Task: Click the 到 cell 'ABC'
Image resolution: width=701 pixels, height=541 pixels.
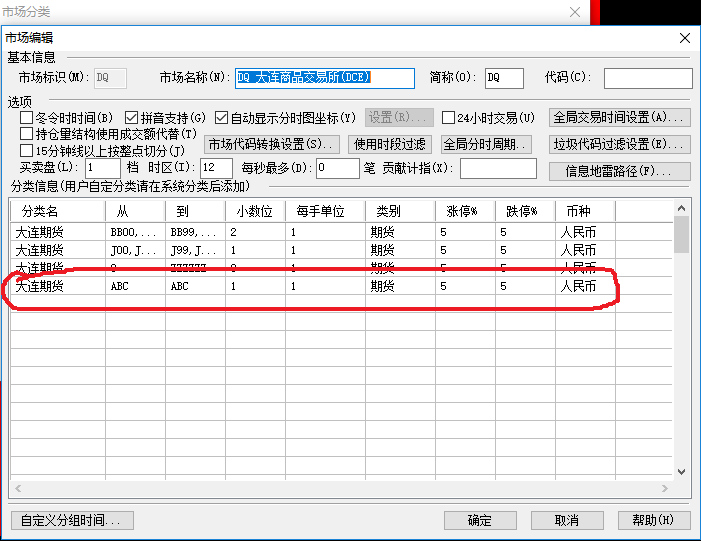Action: 195,286
